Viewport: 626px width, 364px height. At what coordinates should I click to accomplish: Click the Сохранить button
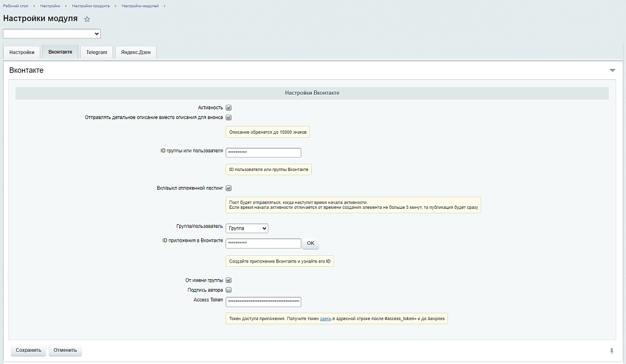28,351
